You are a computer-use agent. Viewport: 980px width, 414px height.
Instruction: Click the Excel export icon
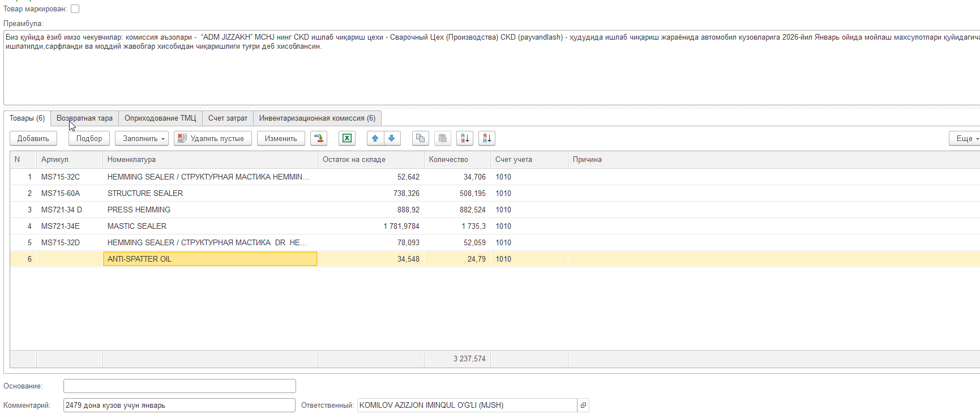pos(347,138)
